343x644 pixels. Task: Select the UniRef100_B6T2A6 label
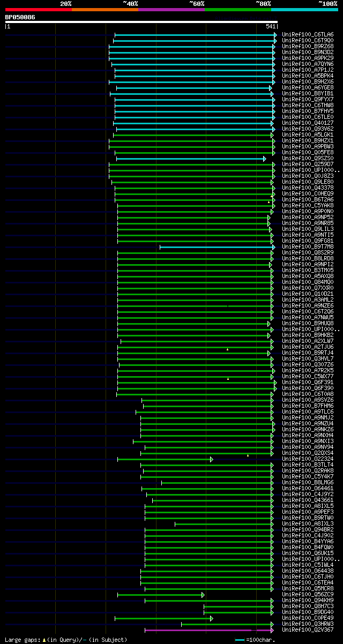point(308,199)
